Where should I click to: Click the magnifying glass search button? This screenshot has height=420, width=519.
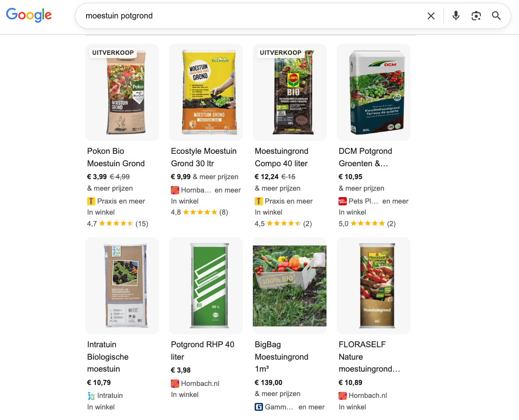click(x=496, y=16)
